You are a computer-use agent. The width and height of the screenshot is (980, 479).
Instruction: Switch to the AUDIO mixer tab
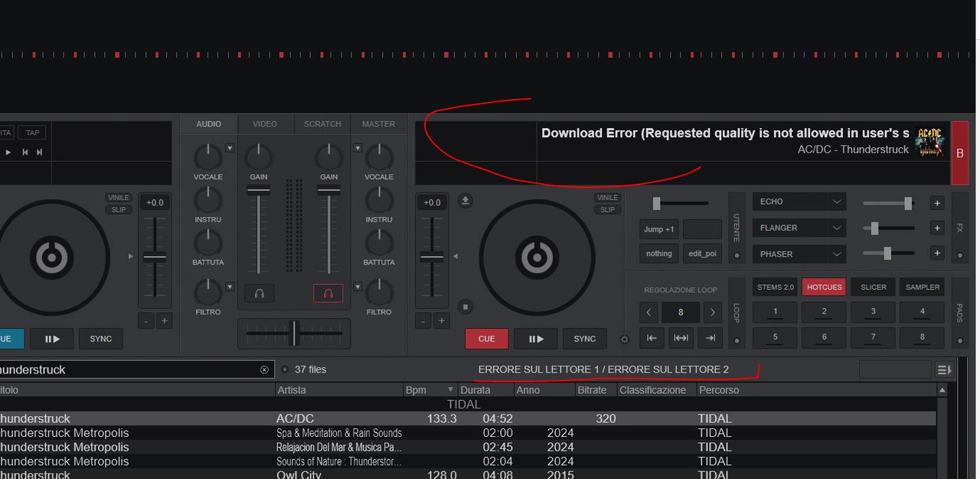point(209,124)
